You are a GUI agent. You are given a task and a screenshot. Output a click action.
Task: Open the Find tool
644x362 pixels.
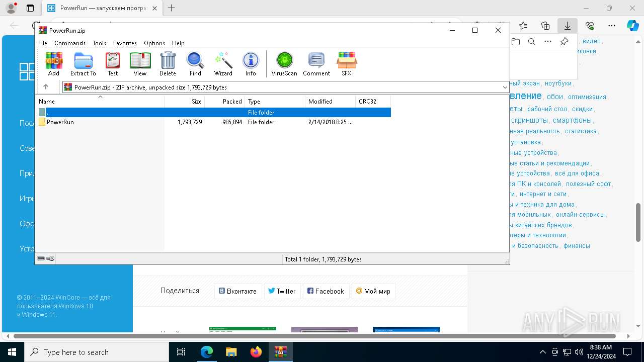(195, 64)
